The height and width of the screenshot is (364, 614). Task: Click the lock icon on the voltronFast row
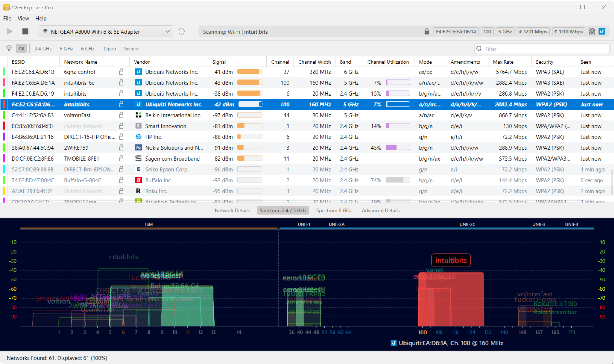pos(121,115)
